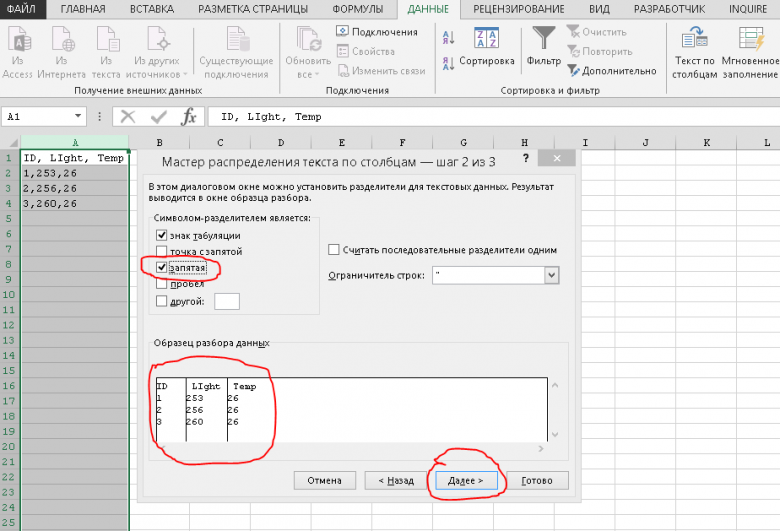780x531 pixels.
Task: Select column K header
Action: 706,143
